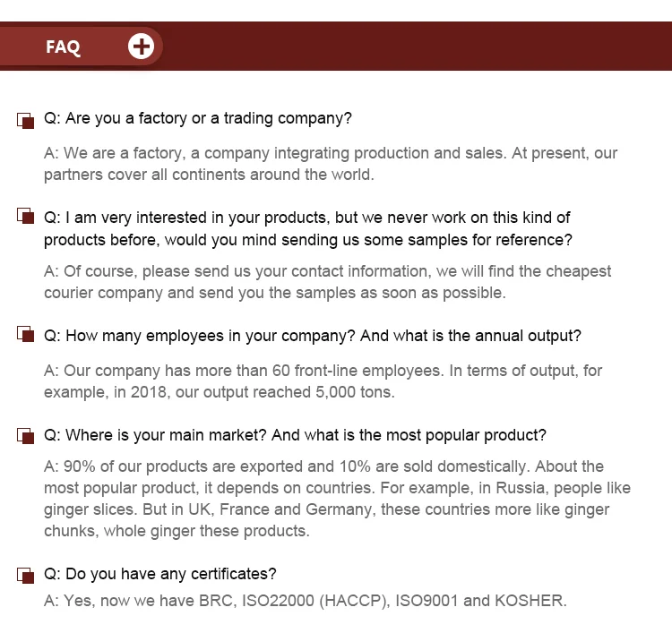Open the main market and popular product question
Screen dimensions: 672x633
pos(295,435)
